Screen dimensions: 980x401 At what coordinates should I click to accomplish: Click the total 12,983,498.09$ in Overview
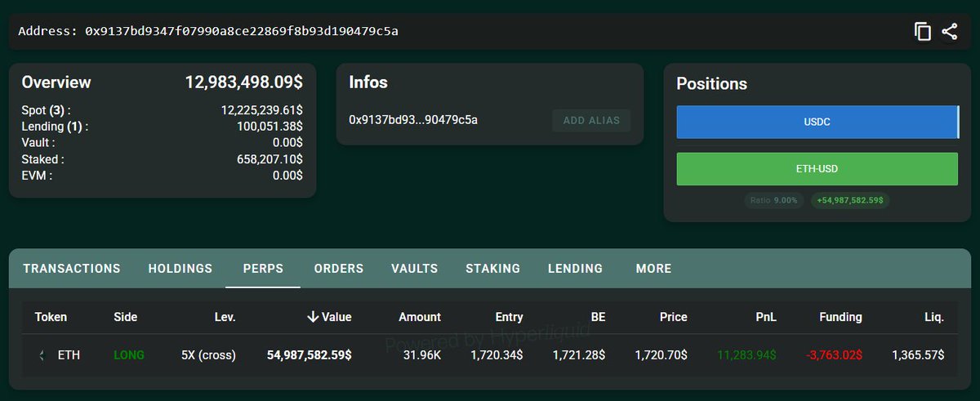(x=244, y=82)
